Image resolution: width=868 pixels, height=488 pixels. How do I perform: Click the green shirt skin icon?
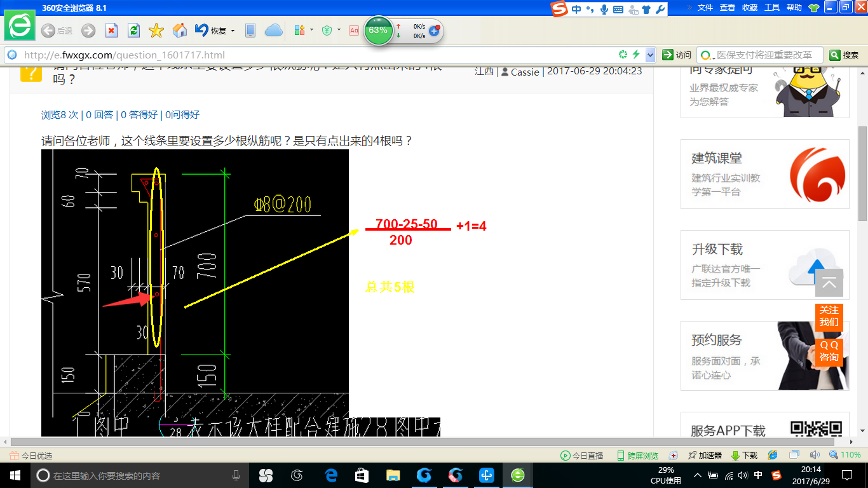click(x=813, y=8)
